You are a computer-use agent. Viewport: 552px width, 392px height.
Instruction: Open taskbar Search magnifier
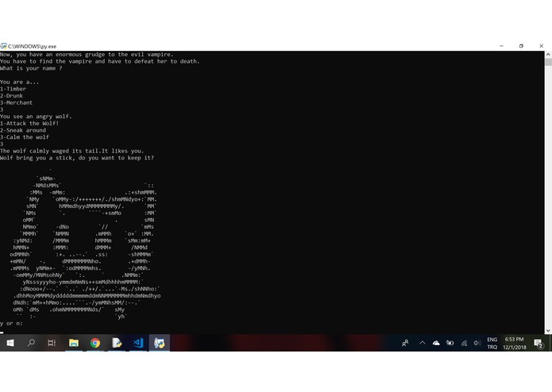tap(31, 343)
